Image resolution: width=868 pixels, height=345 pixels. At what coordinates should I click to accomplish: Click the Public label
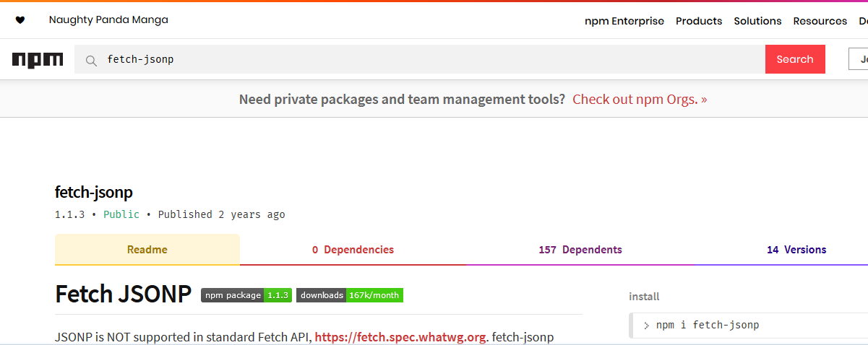(x=121, y=214)
